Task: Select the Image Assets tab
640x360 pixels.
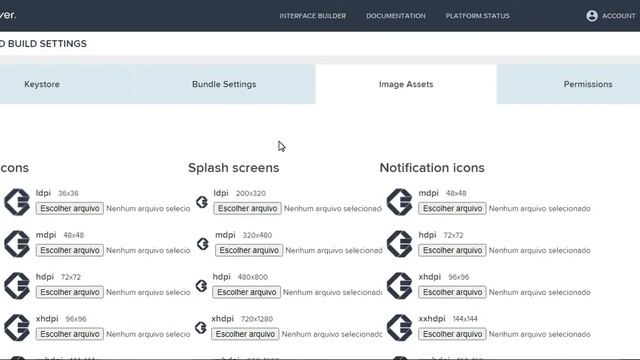Action: pyautogui.click(x=406, y=84)
